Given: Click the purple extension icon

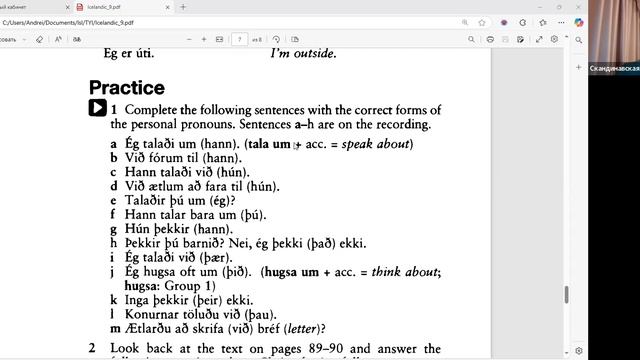Looking at the screenshot, I should [x=504, y=22].
